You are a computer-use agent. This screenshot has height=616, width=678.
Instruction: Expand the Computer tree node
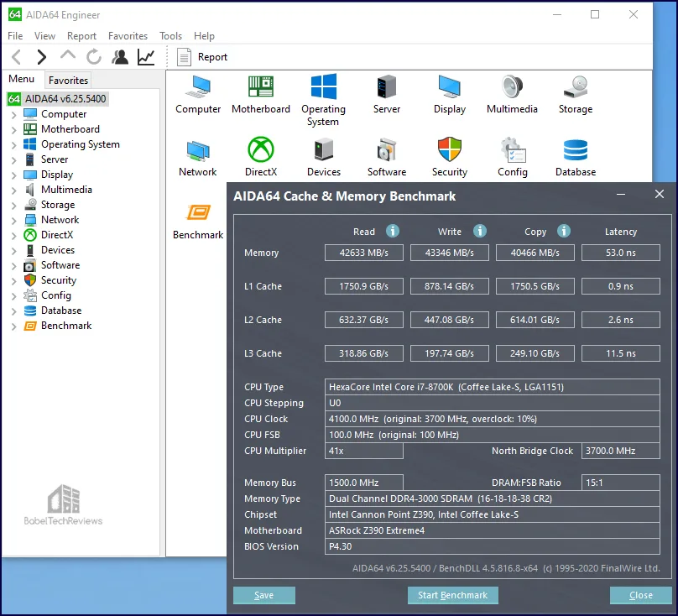[13, 115]
